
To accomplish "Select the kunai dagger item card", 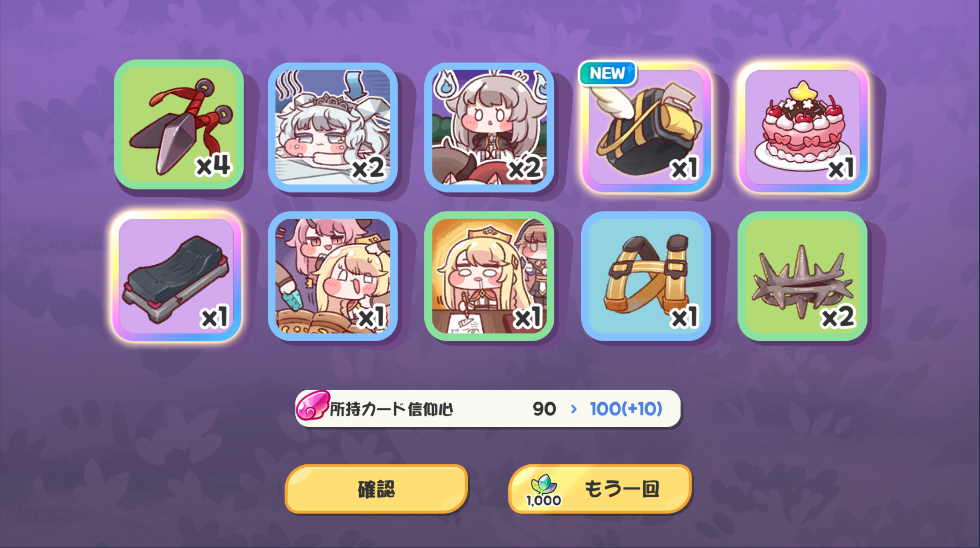I will coord(179,124).
